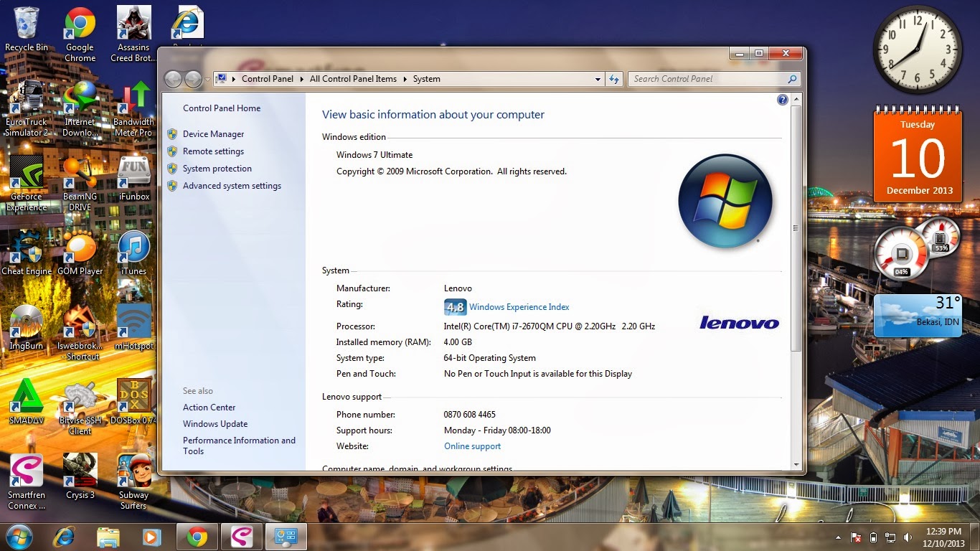
Task: Open Performance Information and Tools link
Action: (239, 446)
